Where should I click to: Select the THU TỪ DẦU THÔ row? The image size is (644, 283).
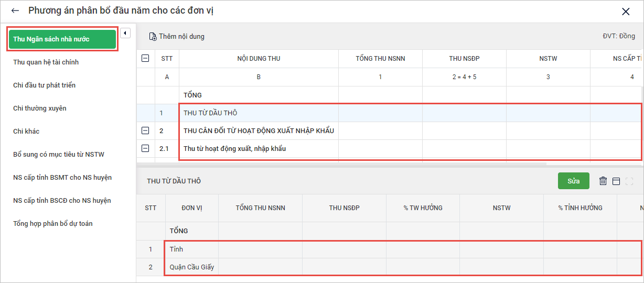coord(210,113)
